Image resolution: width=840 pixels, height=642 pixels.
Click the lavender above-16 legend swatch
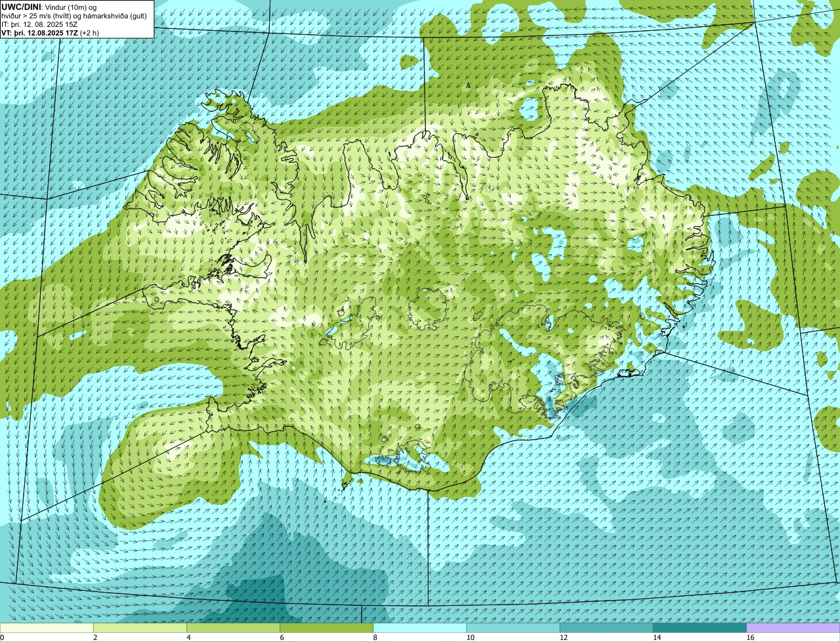pos(793,628)
